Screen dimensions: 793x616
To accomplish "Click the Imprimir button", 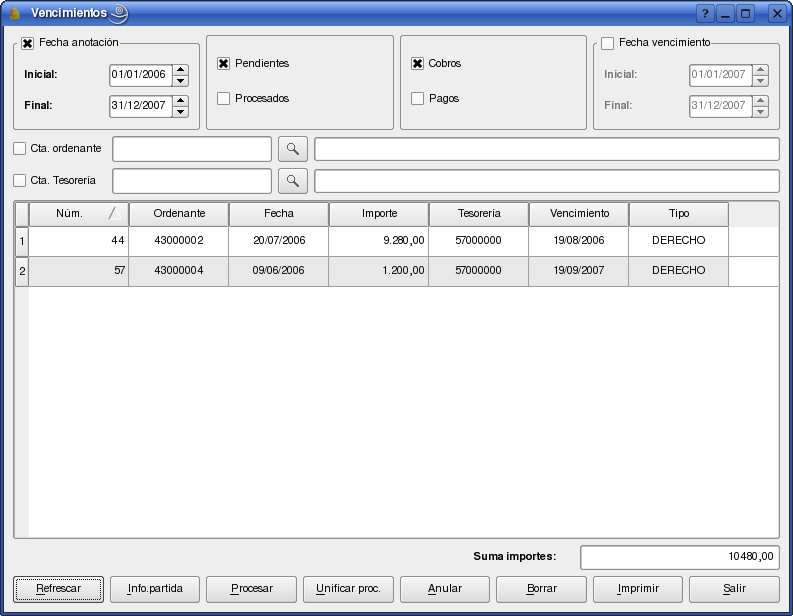I will (638, 589).
